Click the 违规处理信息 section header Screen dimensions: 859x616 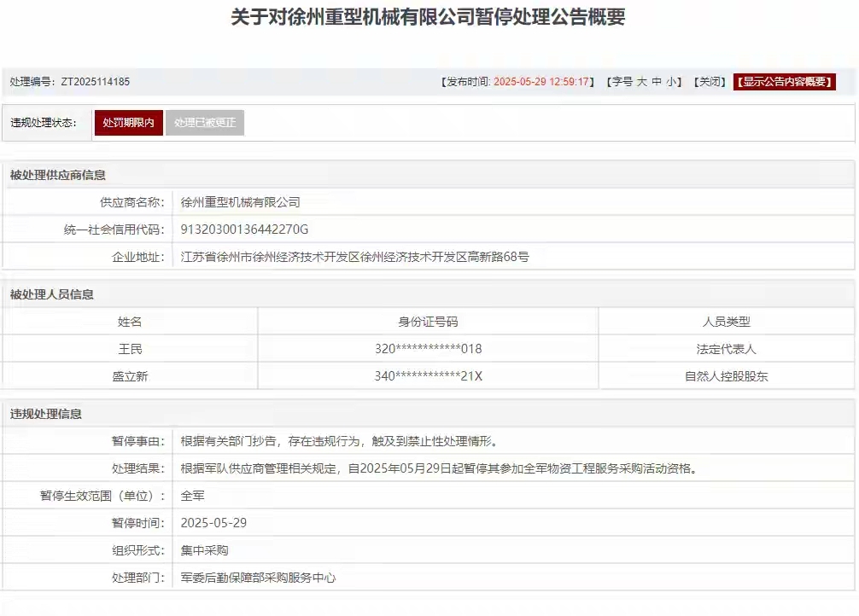click(45, 414)
